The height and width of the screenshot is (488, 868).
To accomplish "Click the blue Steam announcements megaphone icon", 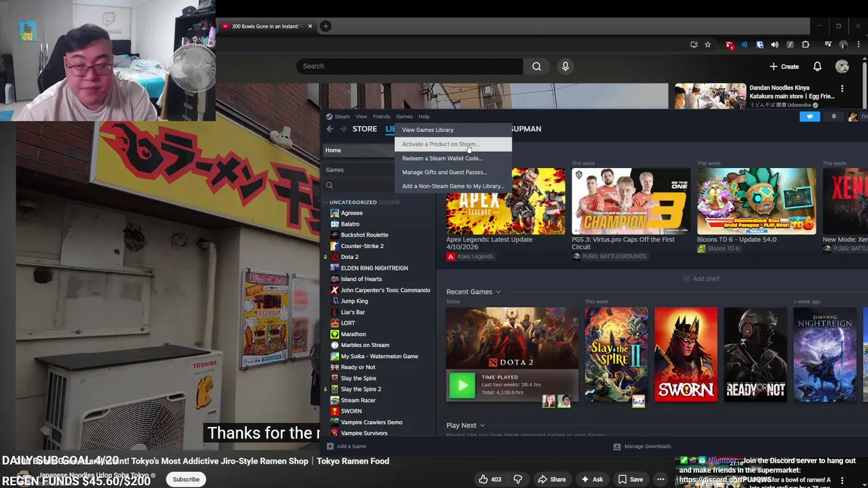I will (810, 117).
